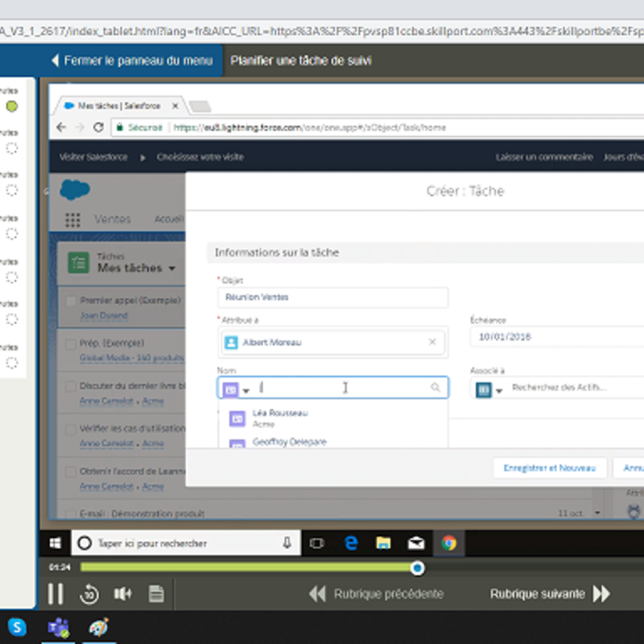Image resolution: width=644 pixels, height=644 pixels.
Task: Open the Associé à object type dropdown
Action: point(499,390)
